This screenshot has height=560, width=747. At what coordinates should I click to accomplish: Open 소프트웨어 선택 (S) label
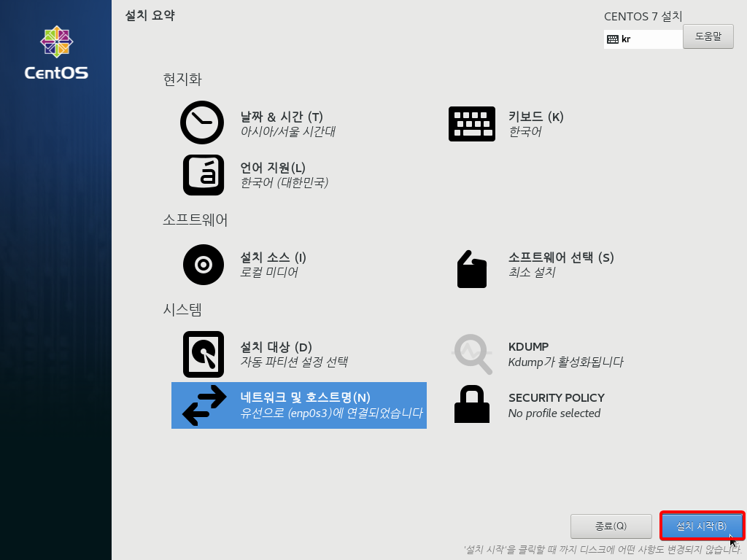[x=561, y=257]
